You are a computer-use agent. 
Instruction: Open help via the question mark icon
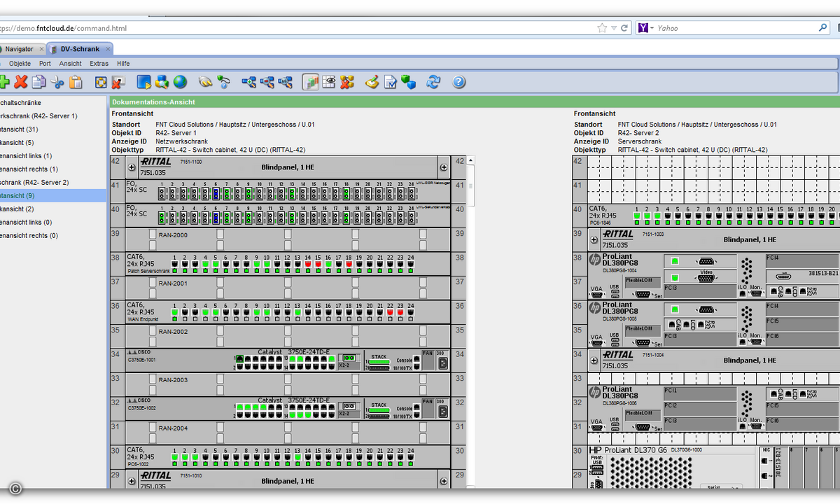[x=459, y=82]
